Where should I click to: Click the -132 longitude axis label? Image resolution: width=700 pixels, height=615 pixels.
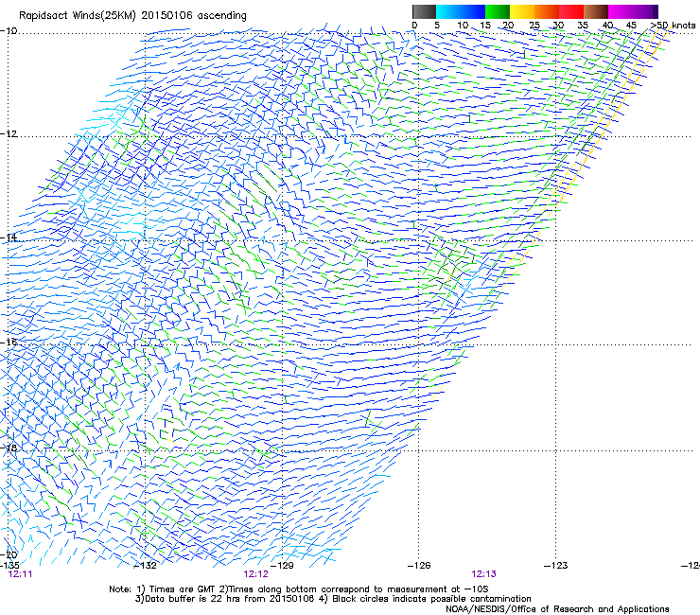(x=145, y=566)
